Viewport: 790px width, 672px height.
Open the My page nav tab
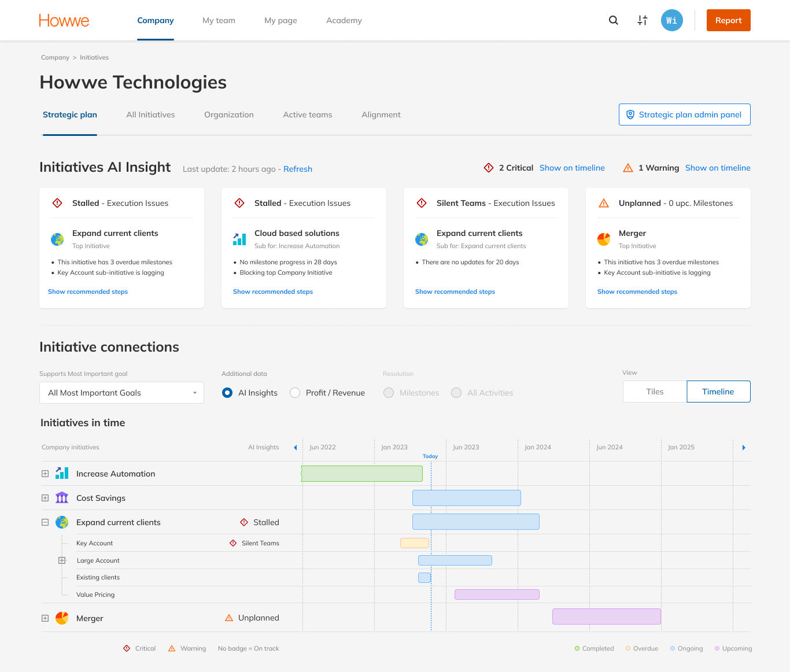[280, 20]
